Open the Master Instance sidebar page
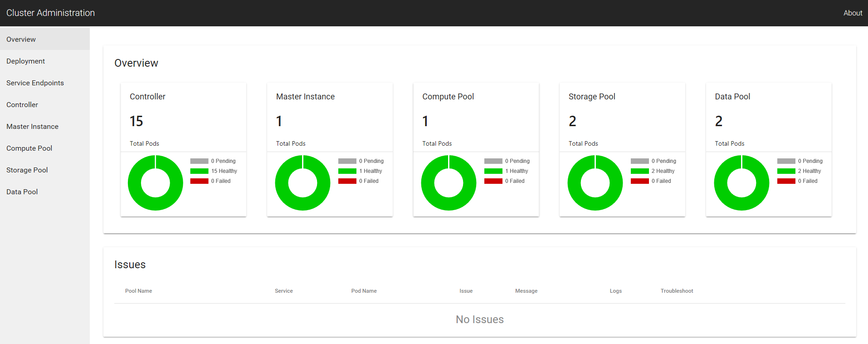This screenshot has height=344, width=868. tap(32, 127)
